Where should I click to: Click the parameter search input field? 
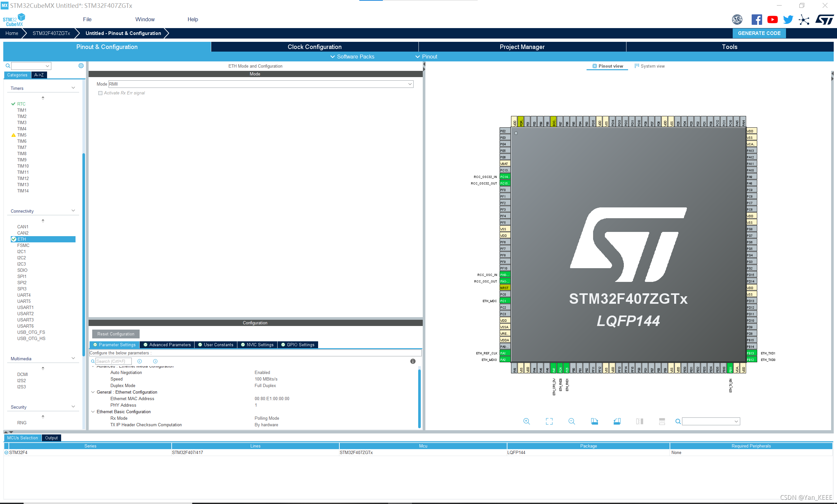113,361
